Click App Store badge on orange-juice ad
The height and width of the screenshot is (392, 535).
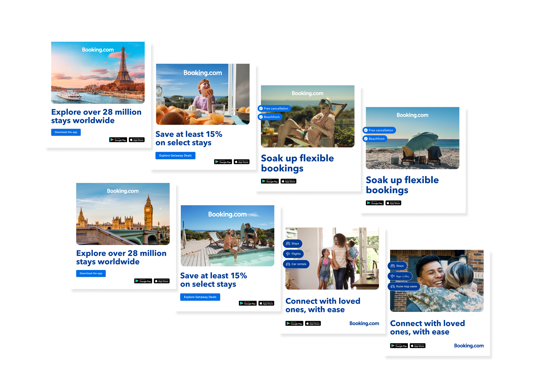[x=241, y=162]
